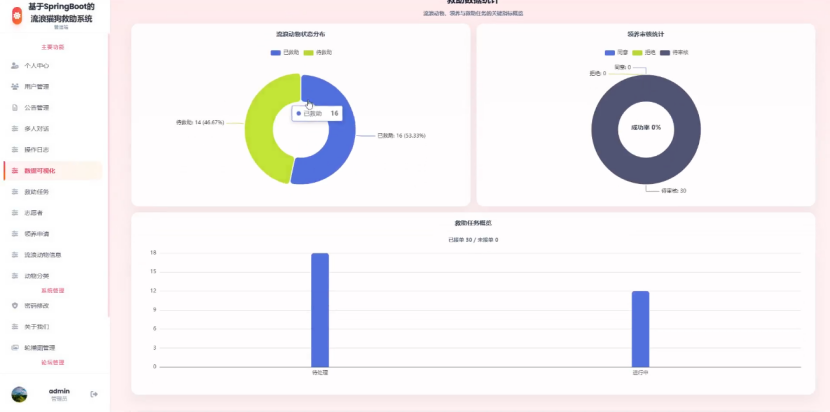Open 关于我们 menu item
The image size is (830, 412).
(x=53, y=327)
